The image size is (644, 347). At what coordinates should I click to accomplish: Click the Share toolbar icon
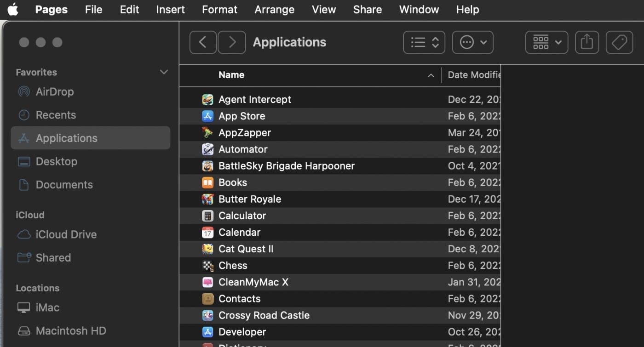tap(586, 42)
